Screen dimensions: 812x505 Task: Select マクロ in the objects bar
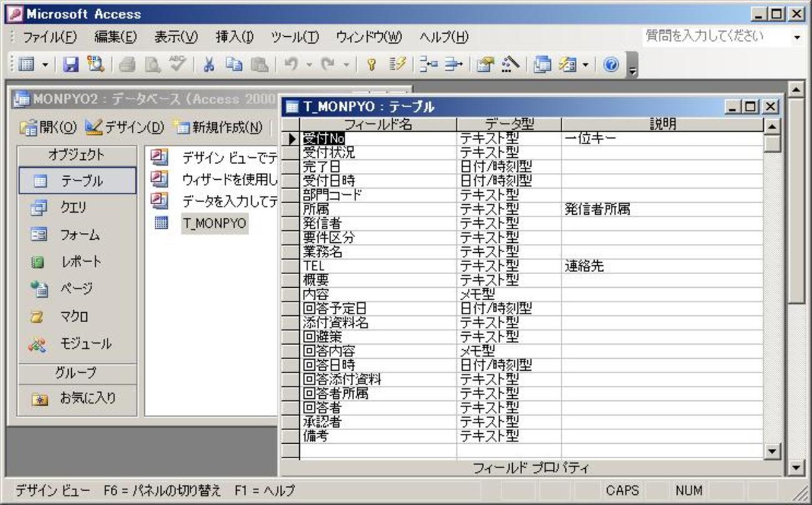coord(77,316)
